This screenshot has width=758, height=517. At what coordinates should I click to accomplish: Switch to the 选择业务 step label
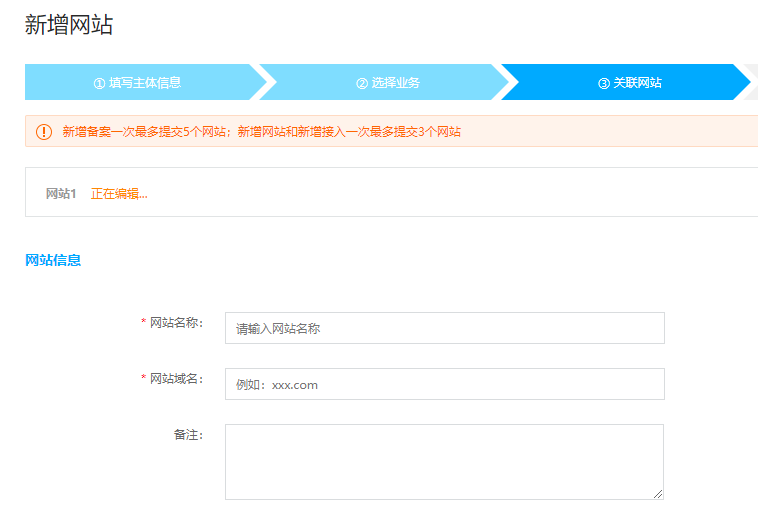point(396,83)
